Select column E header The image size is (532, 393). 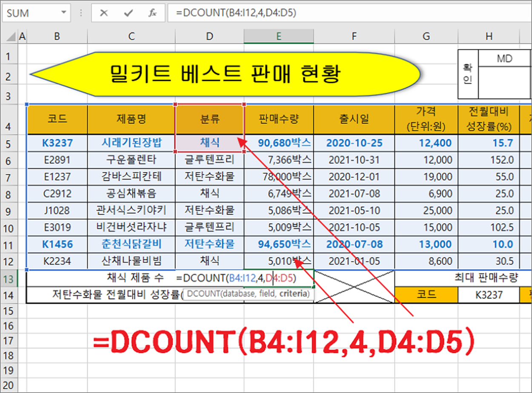point(279,37)
